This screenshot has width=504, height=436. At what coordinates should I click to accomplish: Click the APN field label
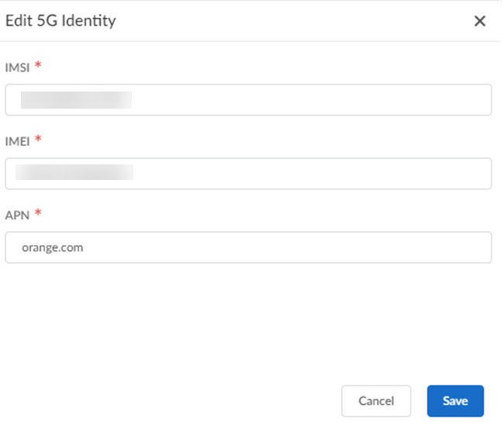16,214
